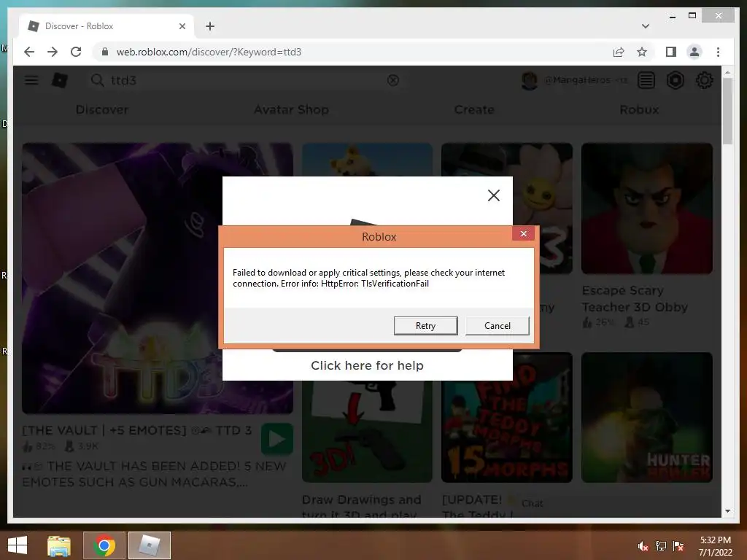
Task: Open the Discover navigation tab
Action: [x=102, y=109]
